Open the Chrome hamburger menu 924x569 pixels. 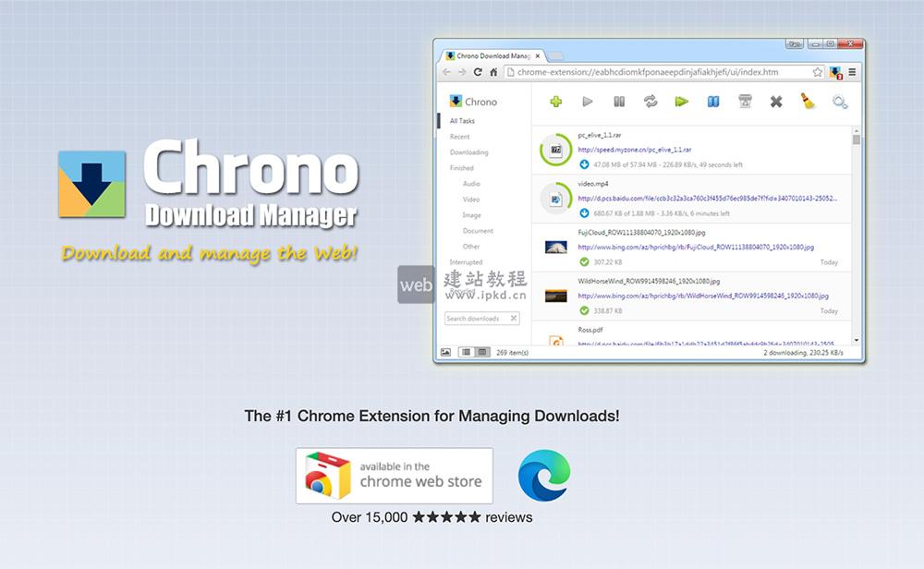pos(852,72)
